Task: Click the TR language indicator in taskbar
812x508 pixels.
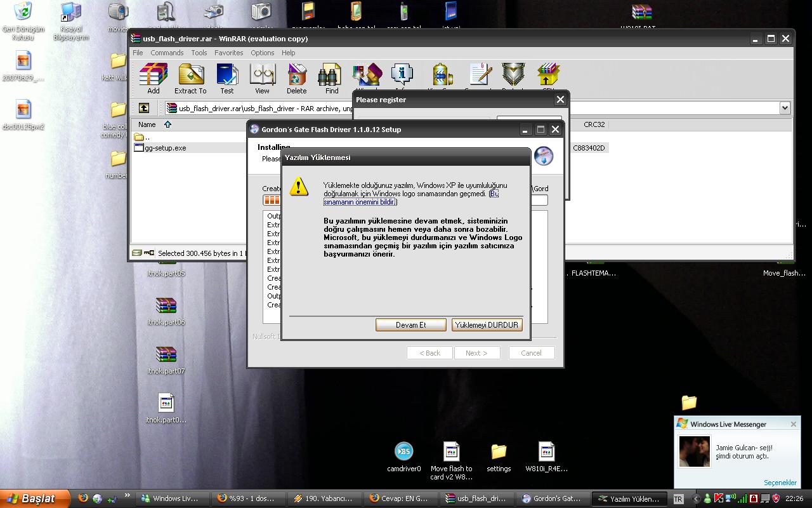Action: [678, 499]
